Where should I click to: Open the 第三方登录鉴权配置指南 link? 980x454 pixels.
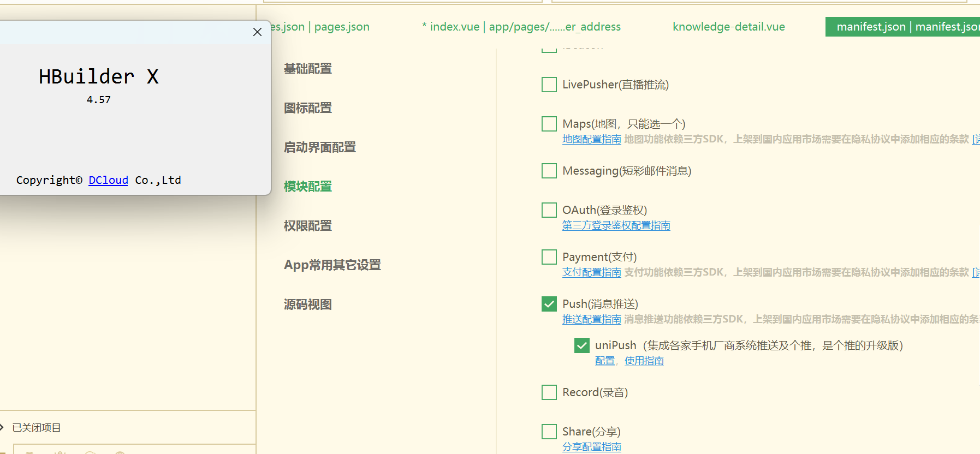[616, 225]
